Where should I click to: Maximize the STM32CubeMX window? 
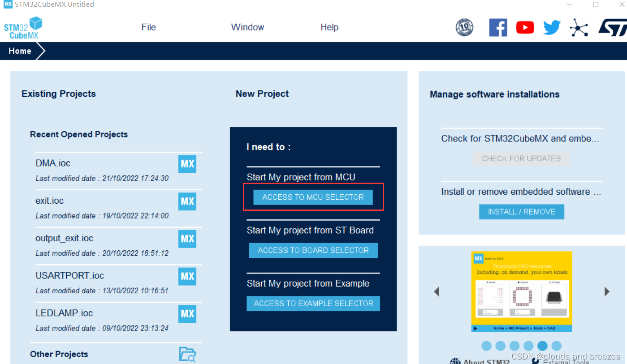[x=596, y=4]
